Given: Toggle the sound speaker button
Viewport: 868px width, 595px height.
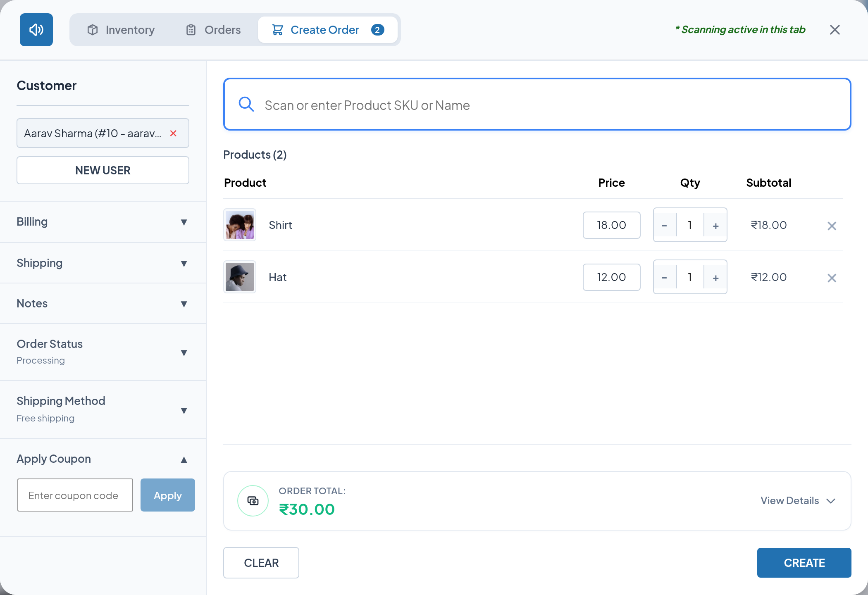Looking at the screenshot, I should [36, 30].
